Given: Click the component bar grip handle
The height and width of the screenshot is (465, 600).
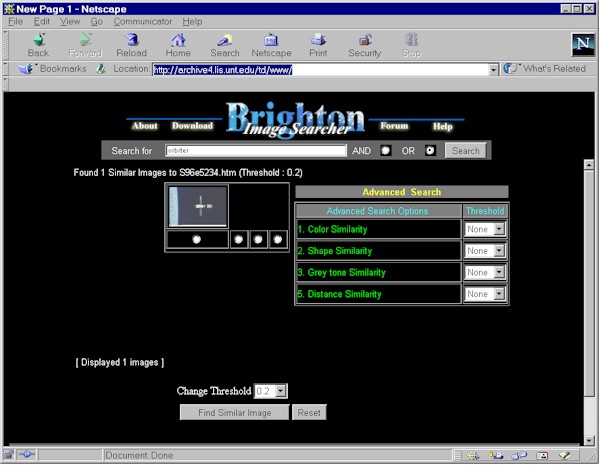Looking at the screenshot, I should click(x=458, y=455).
